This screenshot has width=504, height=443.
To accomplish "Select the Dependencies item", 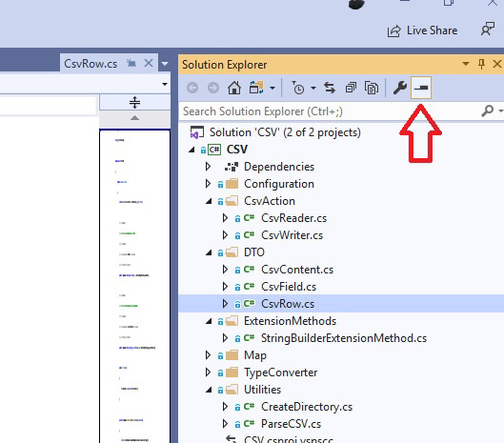I will tap(279, 167).
